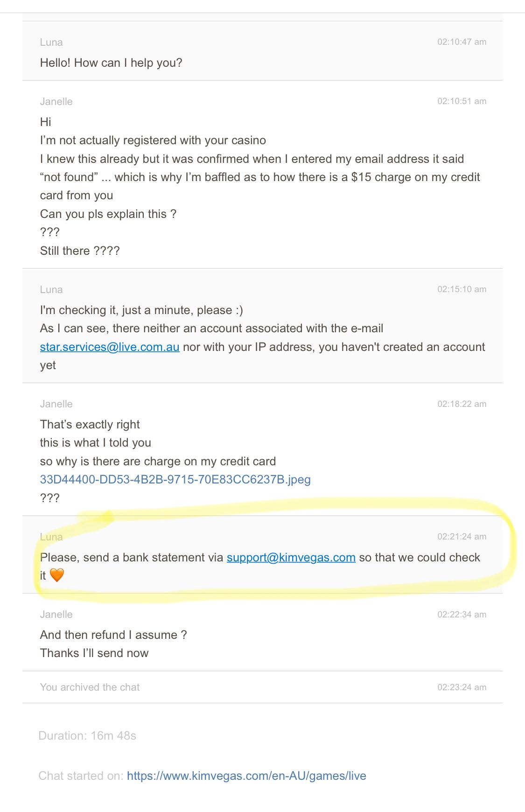Click the 02:10:51 am timestamp

(462, 101)
